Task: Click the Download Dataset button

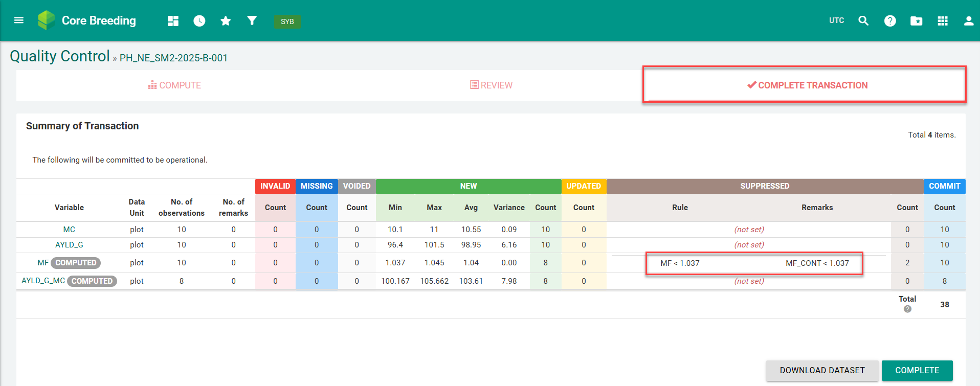Action: tap(822, 370)
